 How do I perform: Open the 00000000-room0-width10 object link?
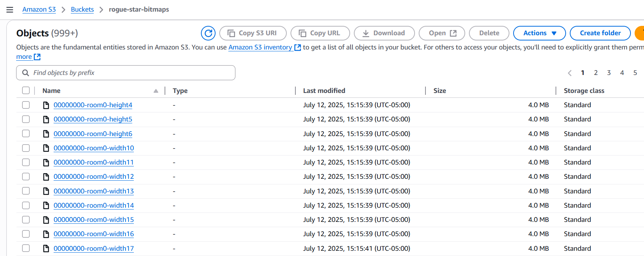(x=94, y=148)
